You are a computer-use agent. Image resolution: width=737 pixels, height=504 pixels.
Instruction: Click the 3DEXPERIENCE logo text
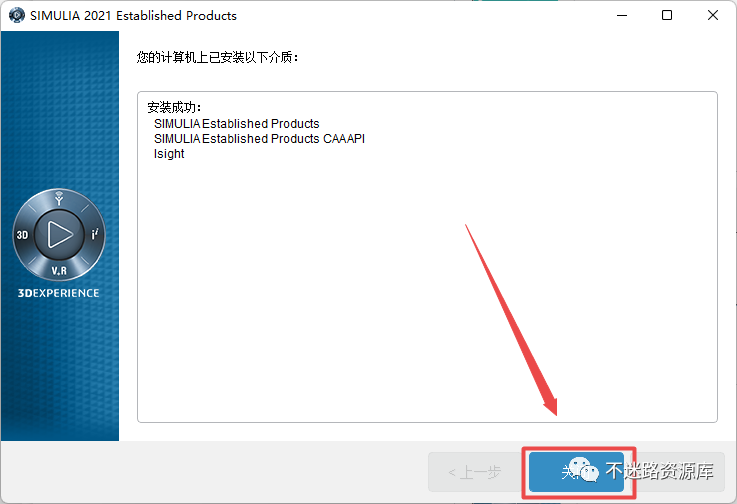coord(58,293)
